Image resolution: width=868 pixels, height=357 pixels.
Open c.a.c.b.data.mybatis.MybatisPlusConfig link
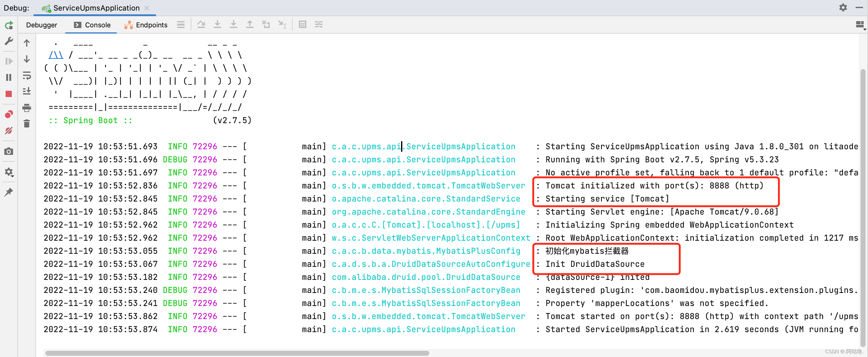point(426,251)
